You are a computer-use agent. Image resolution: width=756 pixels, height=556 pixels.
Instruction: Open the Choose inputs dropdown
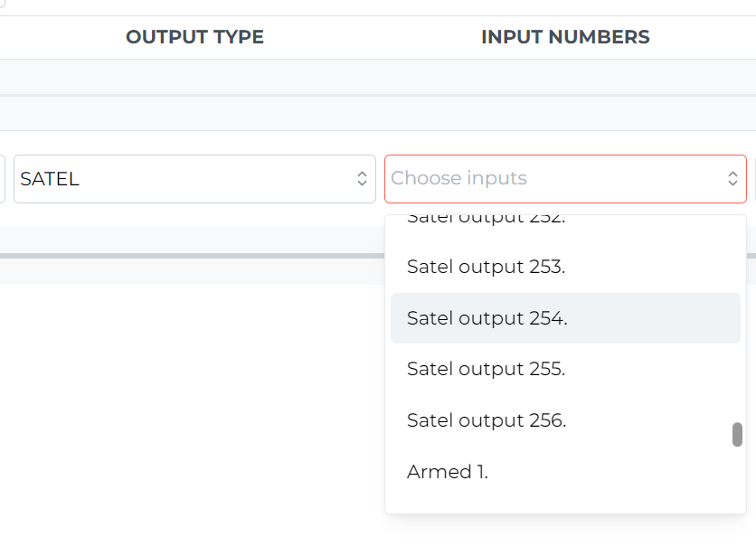[565, 179]
